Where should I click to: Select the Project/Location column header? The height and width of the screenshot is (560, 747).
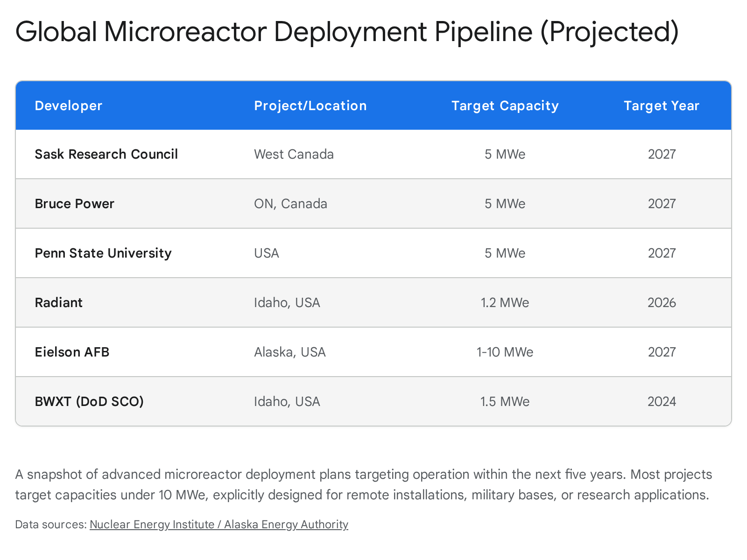coord(310,105)
